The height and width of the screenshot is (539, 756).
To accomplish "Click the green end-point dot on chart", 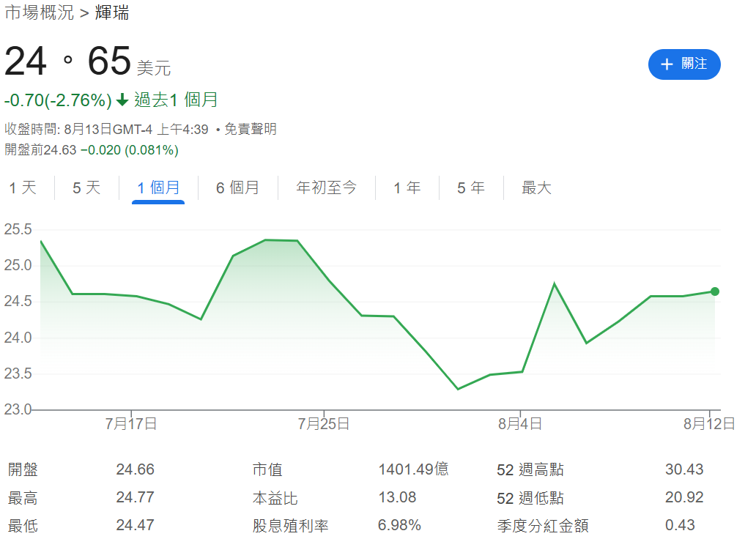I will (714, 291).
